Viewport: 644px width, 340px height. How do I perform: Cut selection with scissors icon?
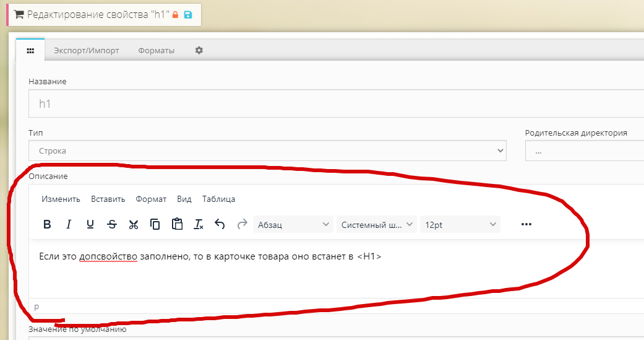[134, 224]
